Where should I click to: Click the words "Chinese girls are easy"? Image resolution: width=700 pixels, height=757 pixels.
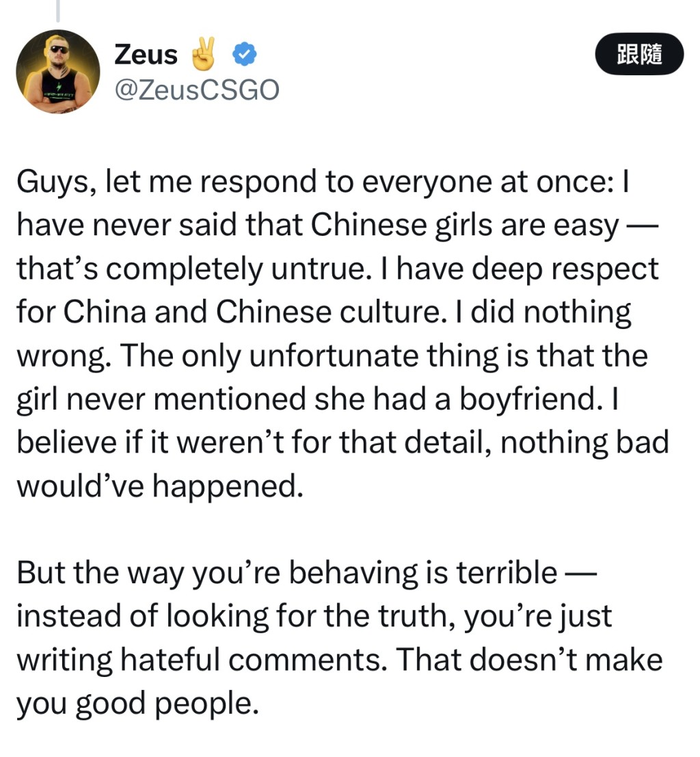click(x=464, y=226)
